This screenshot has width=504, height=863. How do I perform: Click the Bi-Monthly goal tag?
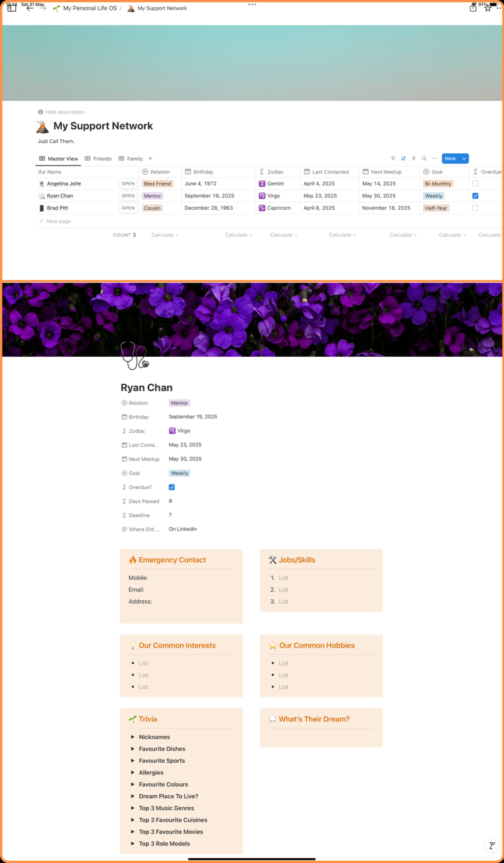click(438, 183)
